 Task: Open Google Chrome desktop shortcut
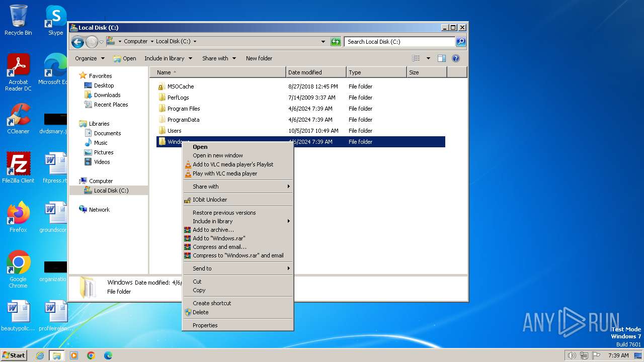[18, 269]
